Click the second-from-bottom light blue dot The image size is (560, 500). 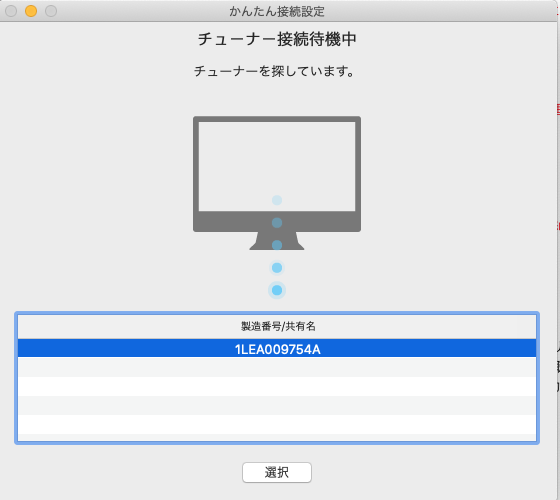277,268
